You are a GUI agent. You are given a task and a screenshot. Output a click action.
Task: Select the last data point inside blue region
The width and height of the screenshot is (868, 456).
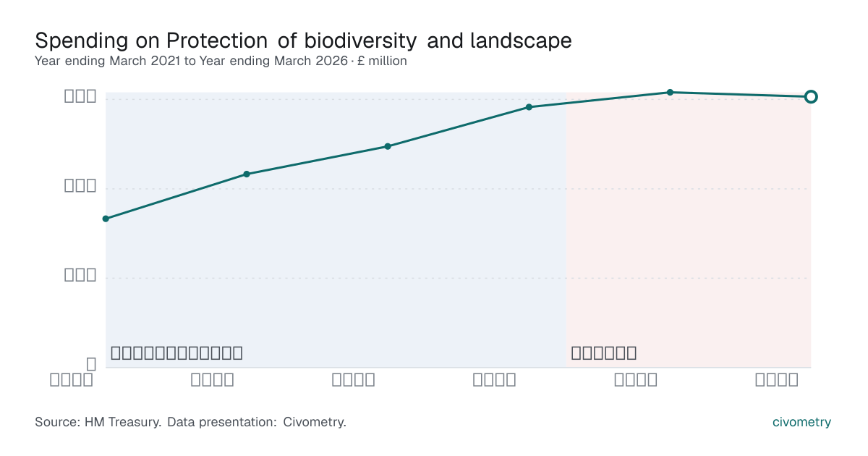529,107
